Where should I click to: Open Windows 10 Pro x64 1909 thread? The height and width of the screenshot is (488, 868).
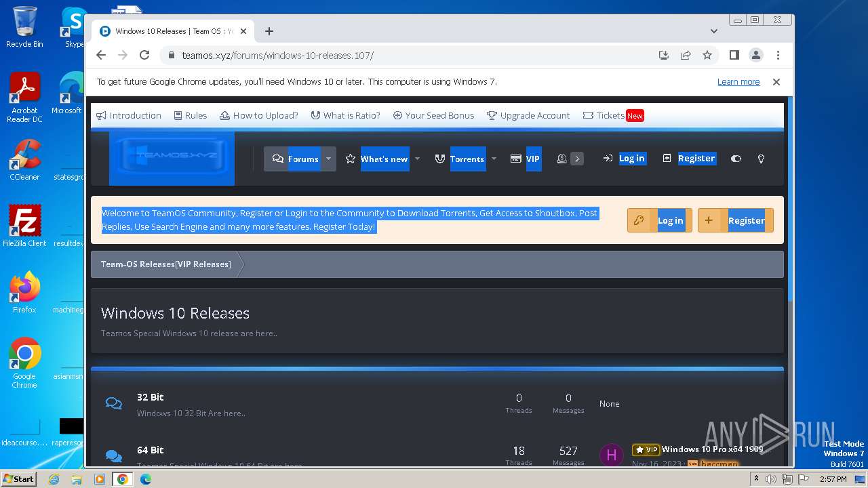coord(712,449)
